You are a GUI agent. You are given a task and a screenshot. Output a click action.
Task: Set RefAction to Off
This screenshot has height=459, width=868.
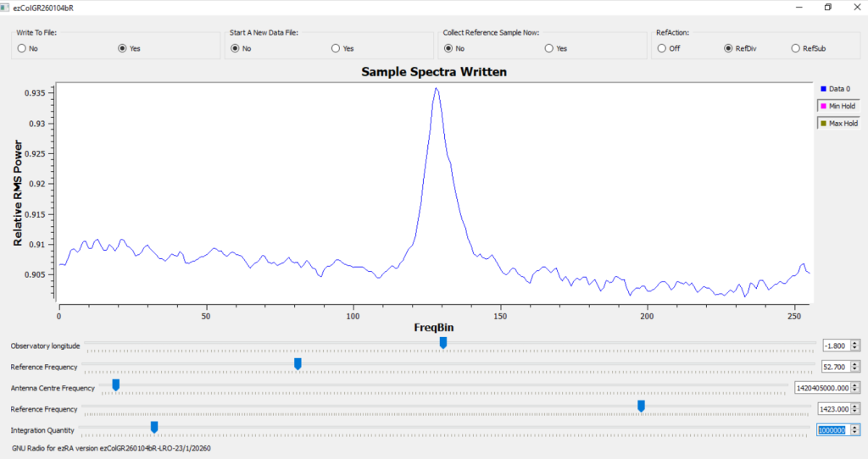662,48
